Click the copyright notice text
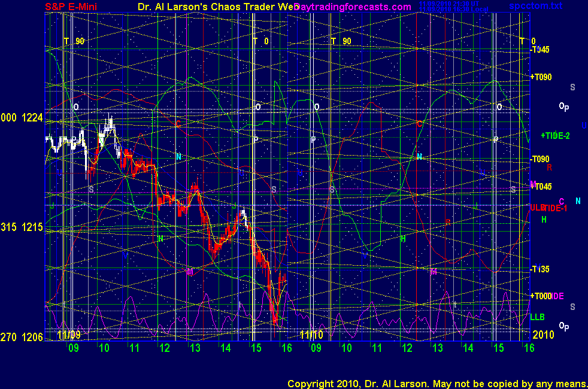This screenshot has height=389, width=588. 437,384
